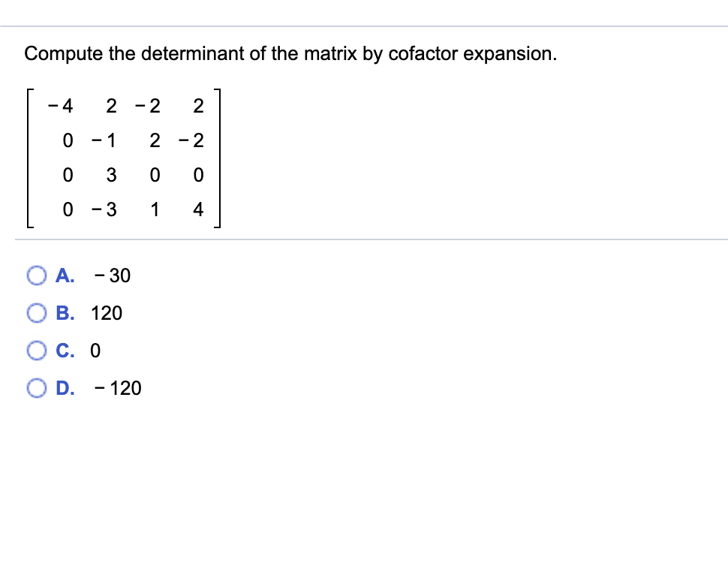The height and width of the screenshot is (578, 728).
Task: Click the question text about cofactor expansion
Action: click(x=290, y=53)
